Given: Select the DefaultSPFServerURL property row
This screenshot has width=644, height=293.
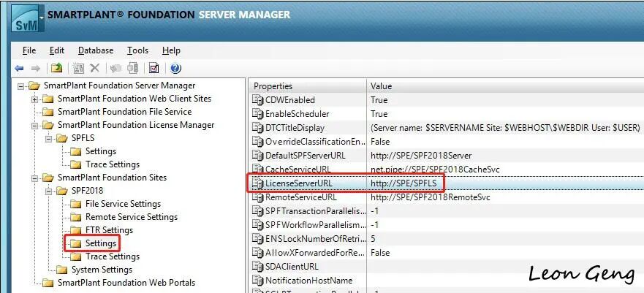Looking at the screenshot, I should [x=446, y=156].
